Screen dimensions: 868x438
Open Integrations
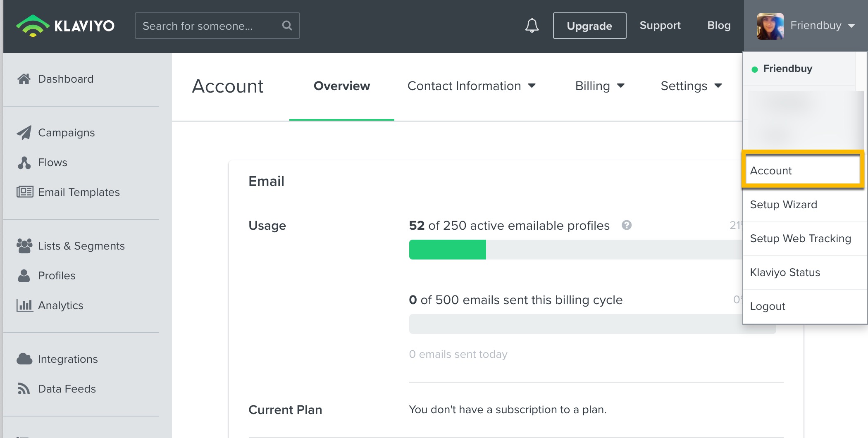tap(68, 359)
